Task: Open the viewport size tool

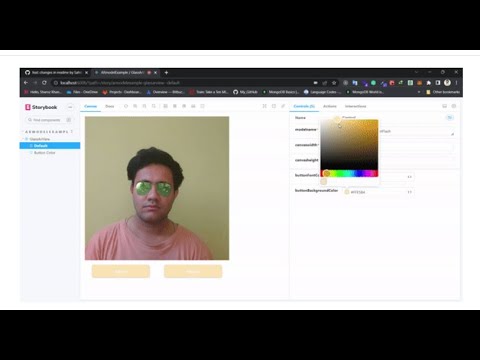Action: click(184, 106)
